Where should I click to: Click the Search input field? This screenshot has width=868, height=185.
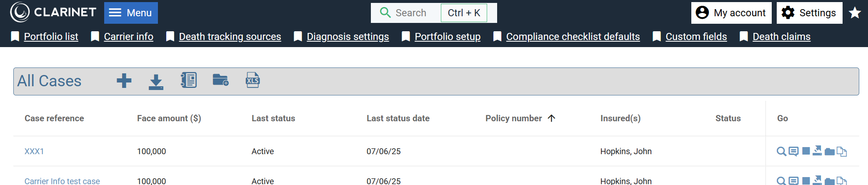pyautogui.click(x=410, y=13)
